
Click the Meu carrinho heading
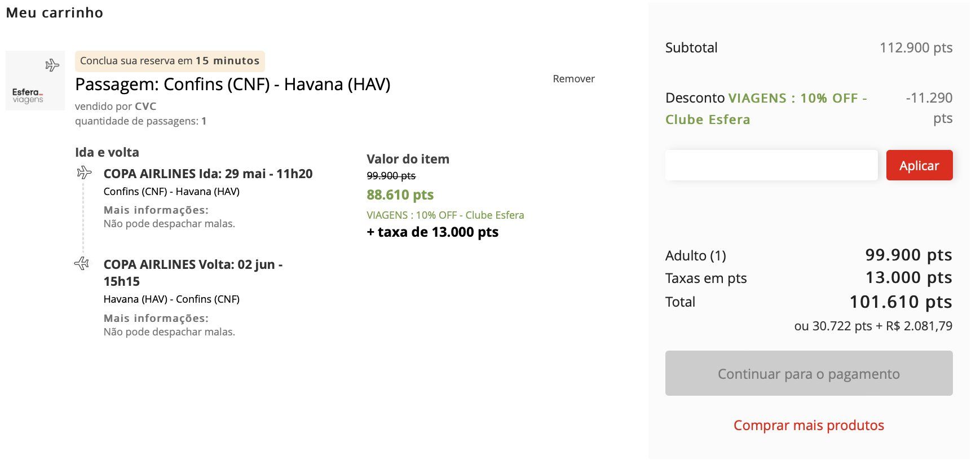pos(55,12)
